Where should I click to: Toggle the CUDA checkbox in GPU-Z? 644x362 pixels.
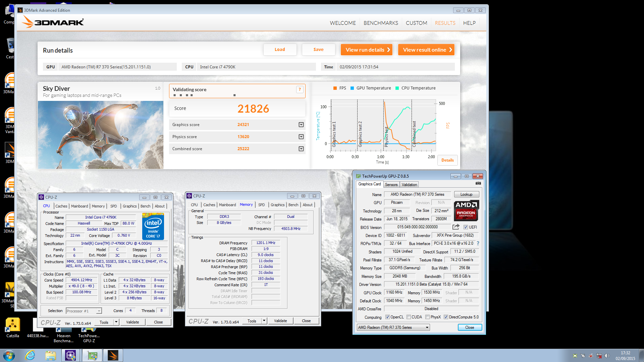(409, 317)
